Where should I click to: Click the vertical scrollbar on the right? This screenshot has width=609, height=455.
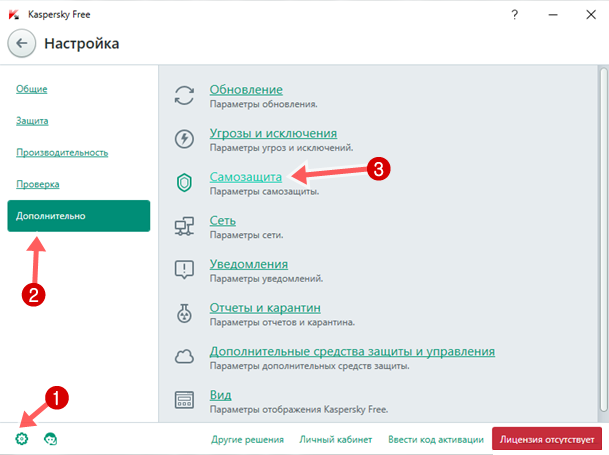[603, 239]
